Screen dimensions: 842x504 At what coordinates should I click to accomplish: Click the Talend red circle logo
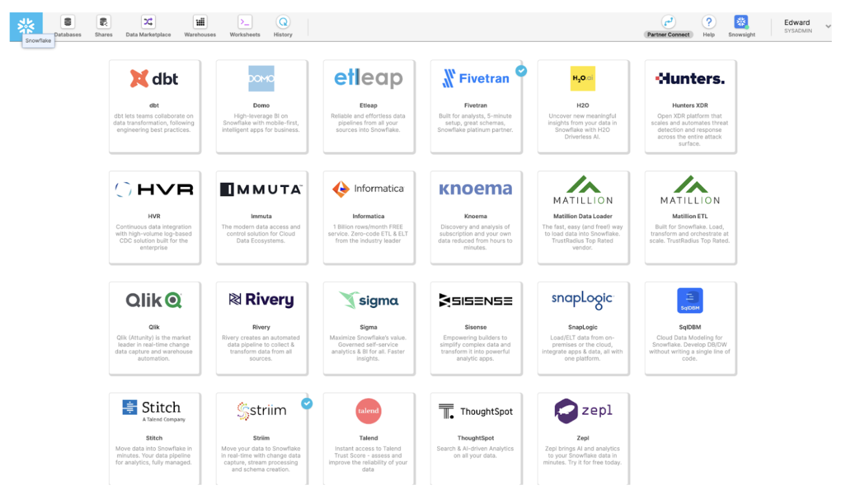369,411
